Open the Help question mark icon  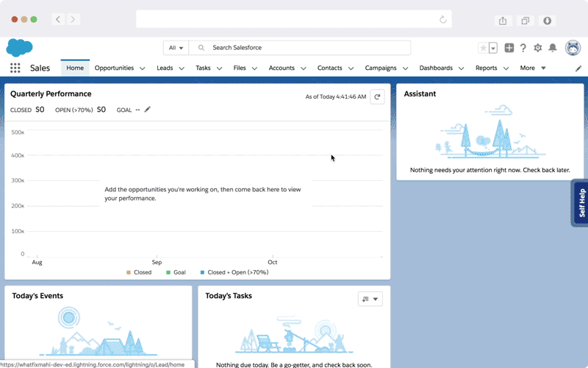523,48
